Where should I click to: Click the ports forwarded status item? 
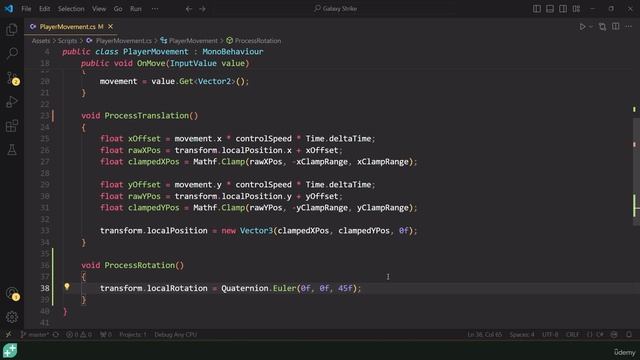click(x=106, y=335)
